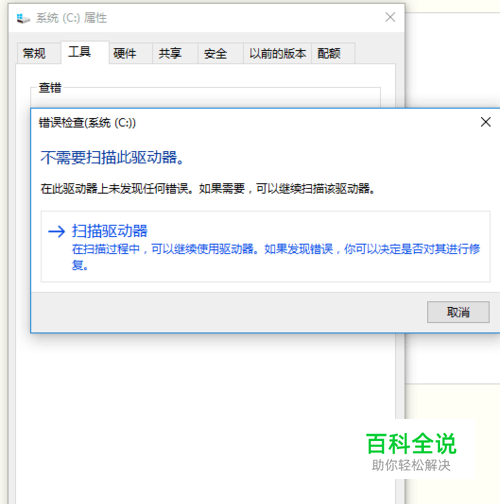Click the drive icon in properties title bar
Screen dimensions: 500x504
click(23, 18)
